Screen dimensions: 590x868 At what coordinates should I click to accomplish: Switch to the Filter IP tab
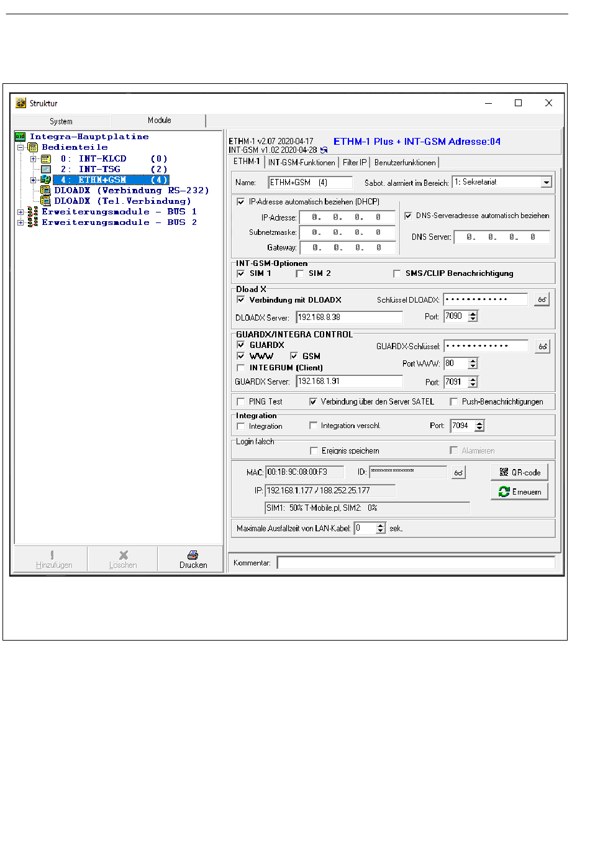pyautogui.click(x=355, y=163)
